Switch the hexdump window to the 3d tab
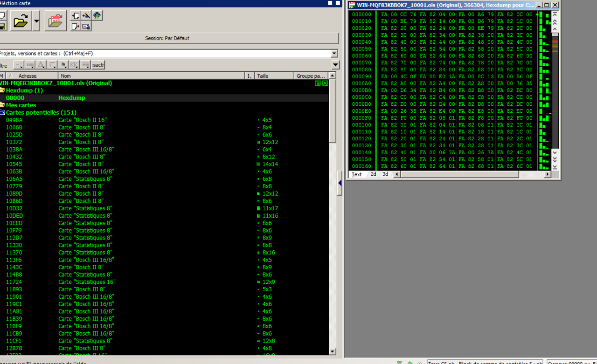This screenshot has width=597, height=364. pyautogui.click(x=385, y=174)
